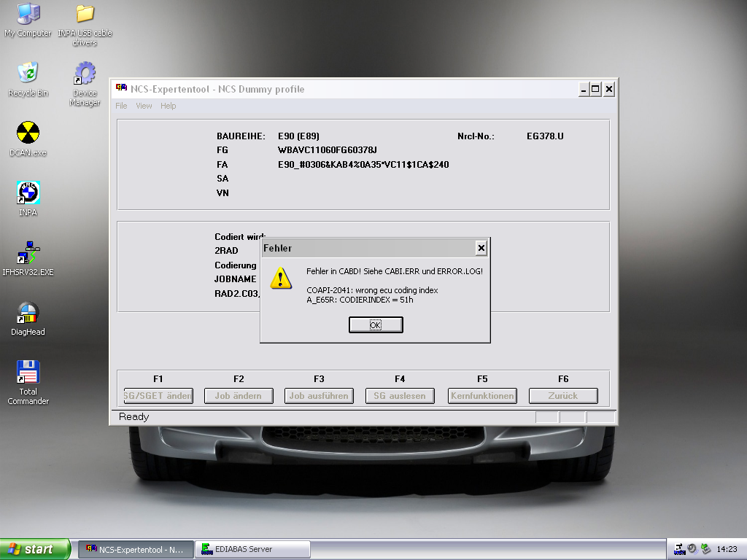Click the warning icon in error dialog
Image resolution: width=747 pixels, height=560 pixels.
coord(281,279)
